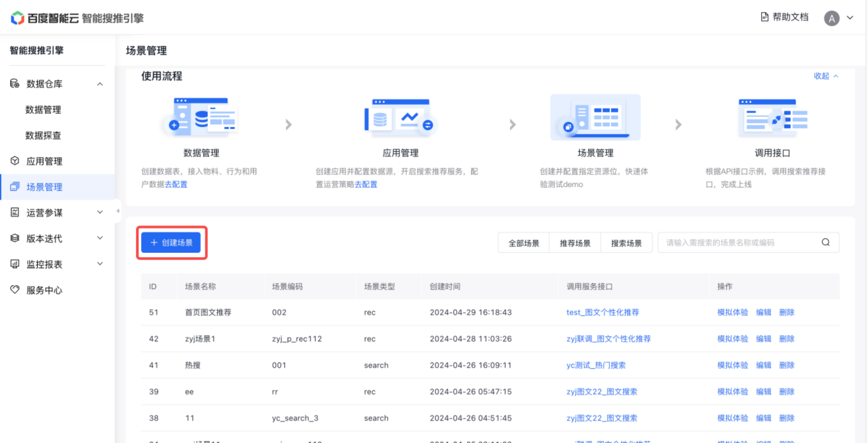Open 数据探查 in sidebar
This screenshot has width=868, height=443.
point(43,135)
